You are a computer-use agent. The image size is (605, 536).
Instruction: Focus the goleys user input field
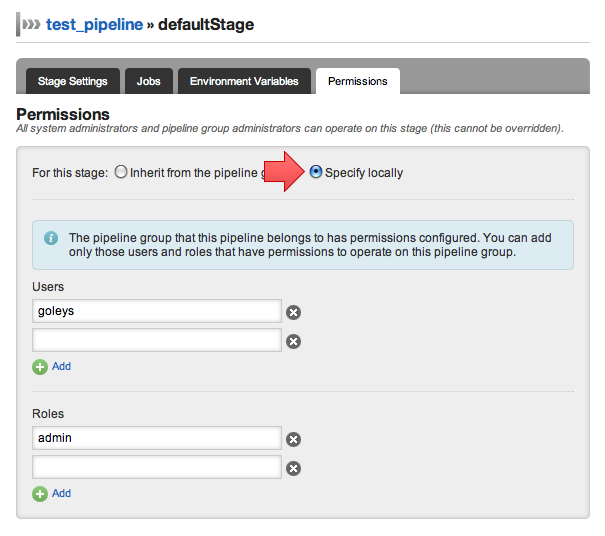tap(156, 311)
